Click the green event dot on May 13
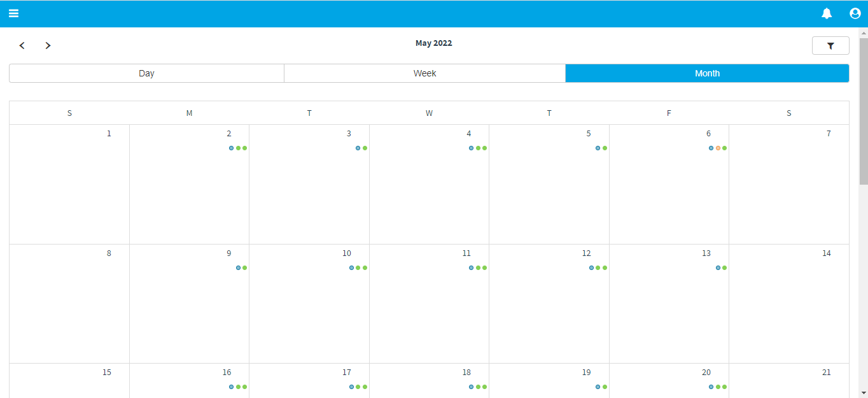 [x=725, y=268]
